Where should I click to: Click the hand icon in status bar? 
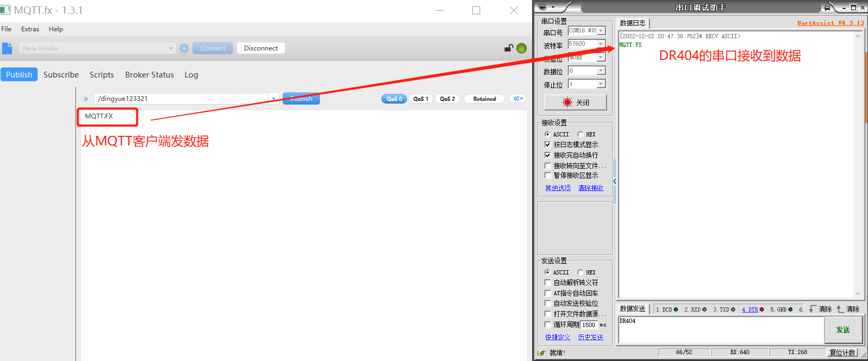tap(541, 353)
